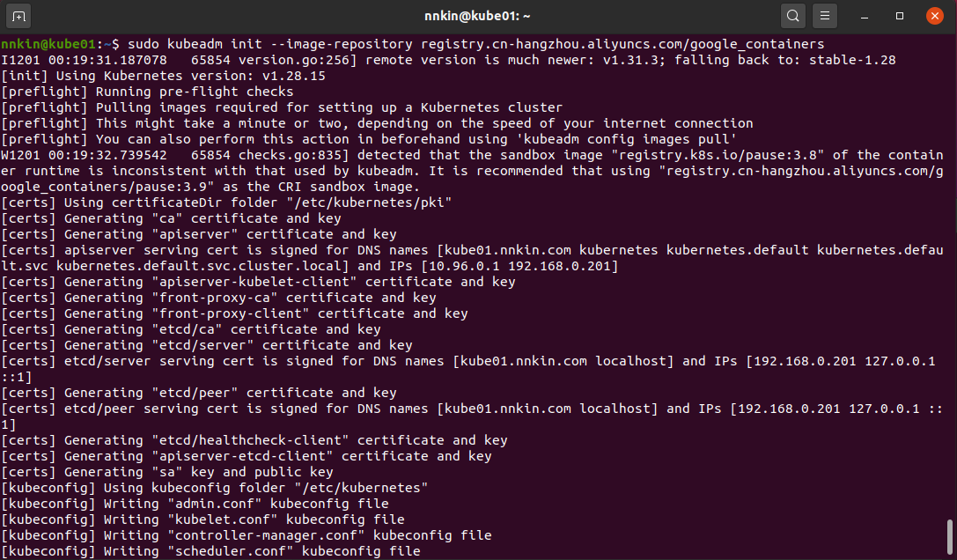957x560 pixels.
Task: Click the terminal search magnifier icon
Action: [x=793, y=16]
